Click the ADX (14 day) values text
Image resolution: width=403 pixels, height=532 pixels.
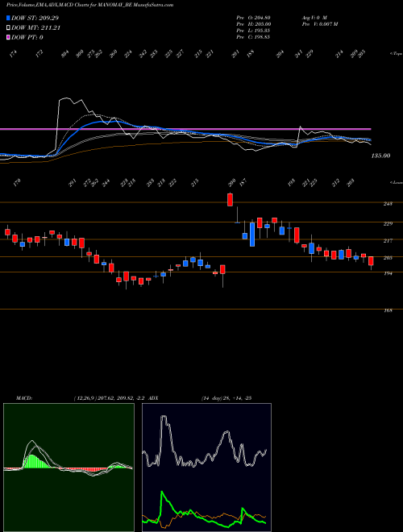[226, 397]
